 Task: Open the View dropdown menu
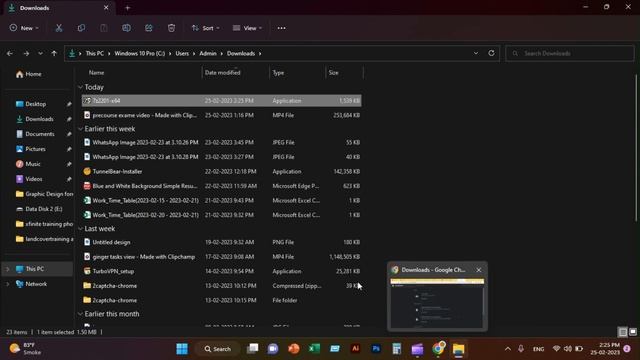tap(247, 28)
